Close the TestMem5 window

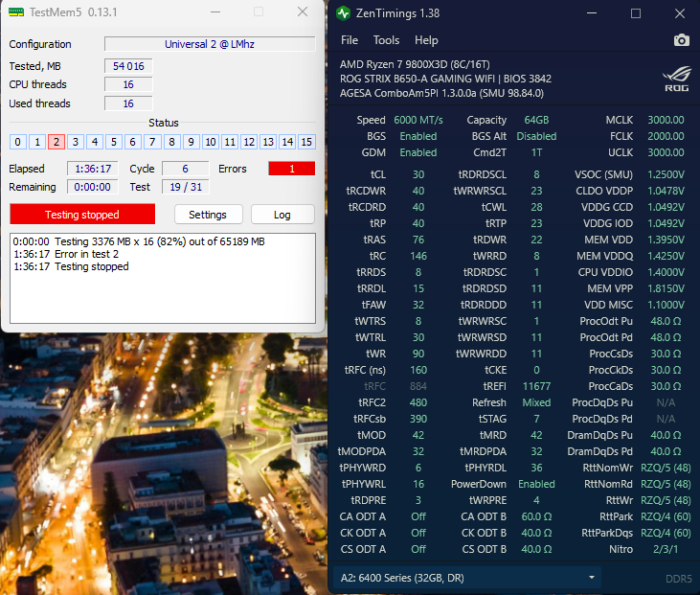click(x=303, y=12)
